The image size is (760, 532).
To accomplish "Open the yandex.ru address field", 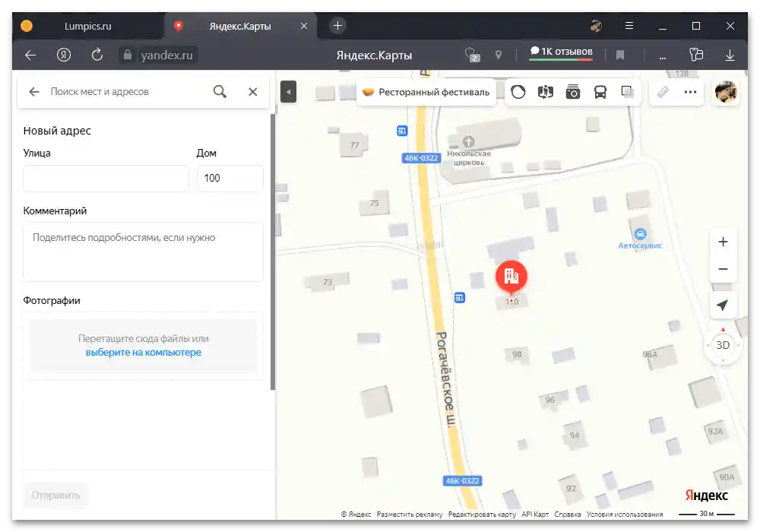I will point(166,55).
